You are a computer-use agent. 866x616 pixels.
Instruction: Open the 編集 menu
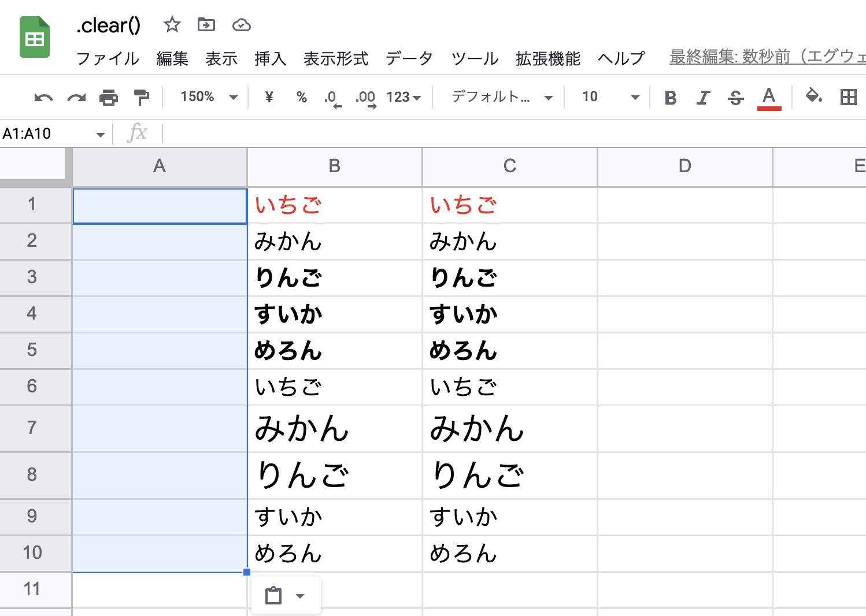pyautogui.click(x=172, y=58)
